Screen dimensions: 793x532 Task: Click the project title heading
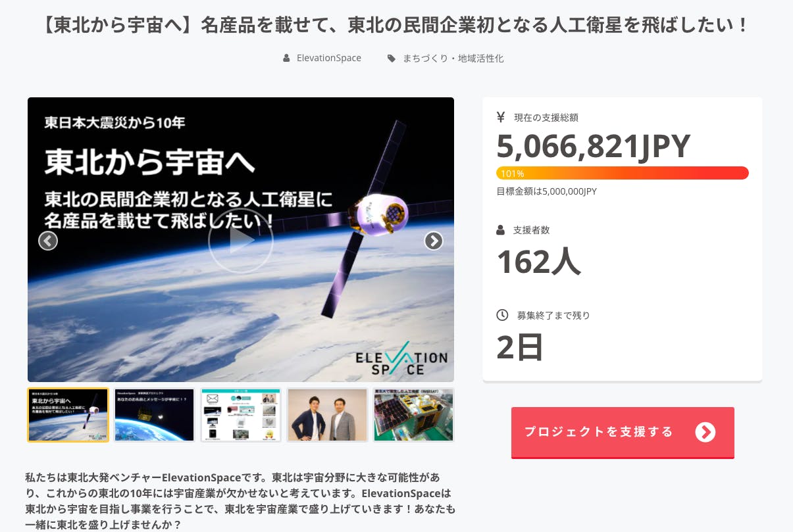396,25
